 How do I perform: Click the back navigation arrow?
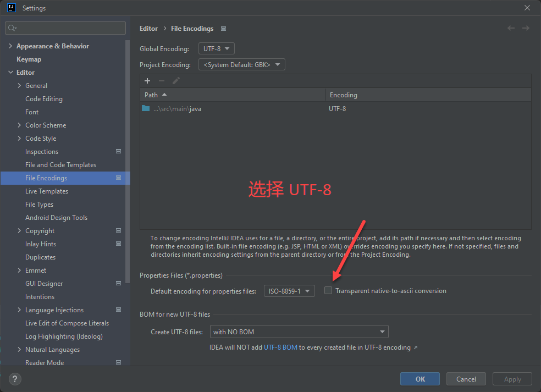[x=511, y=28]
